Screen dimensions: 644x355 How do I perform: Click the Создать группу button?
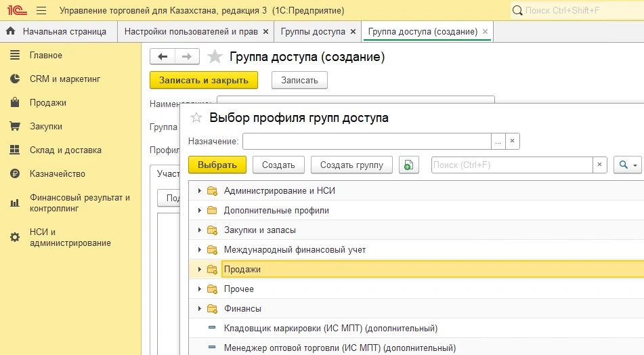point(351,165)
